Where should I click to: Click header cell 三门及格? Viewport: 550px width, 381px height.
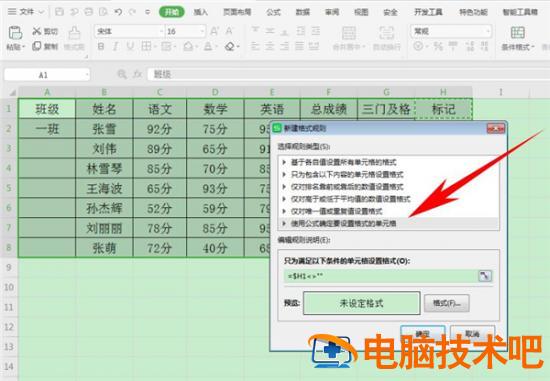386,109
